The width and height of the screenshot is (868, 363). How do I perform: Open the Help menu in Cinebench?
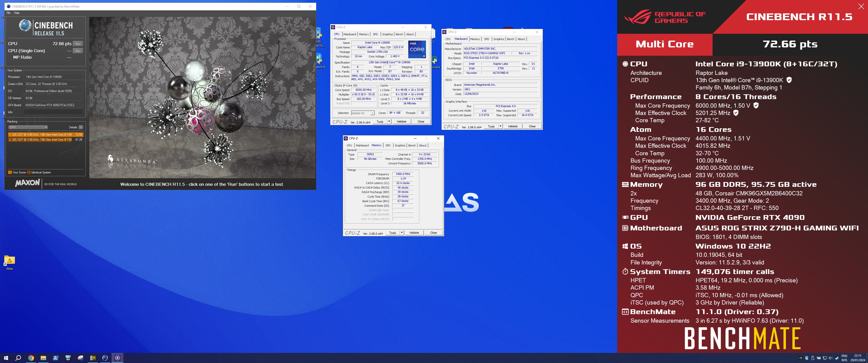17,13
